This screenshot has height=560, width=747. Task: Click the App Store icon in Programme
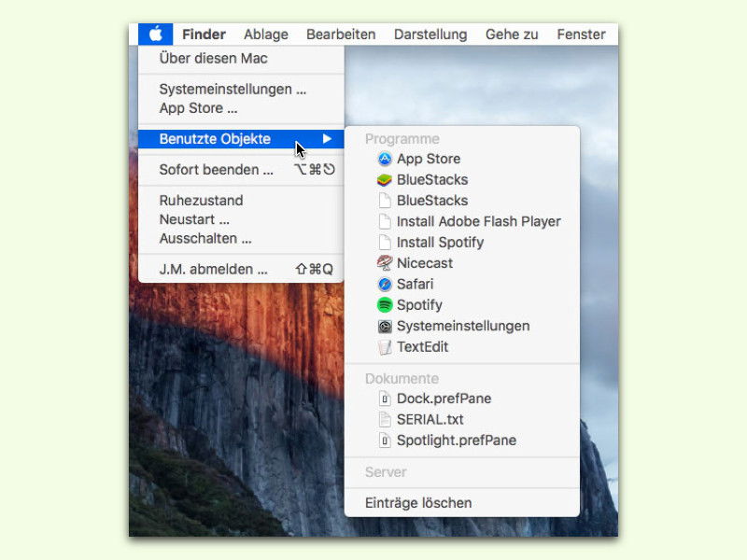[385, 159]
